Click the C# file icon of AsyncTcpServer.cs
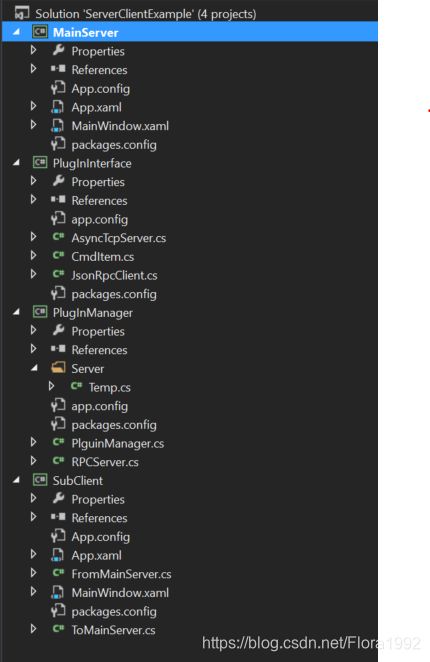430x662 pixels. (x=58, y=237)
